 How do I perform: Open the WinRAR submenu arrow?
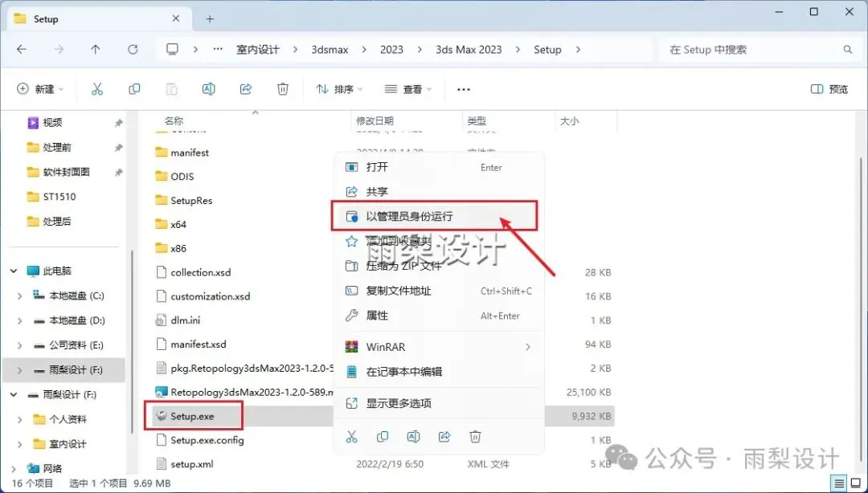pyautogui.click(x=527, y=347)
